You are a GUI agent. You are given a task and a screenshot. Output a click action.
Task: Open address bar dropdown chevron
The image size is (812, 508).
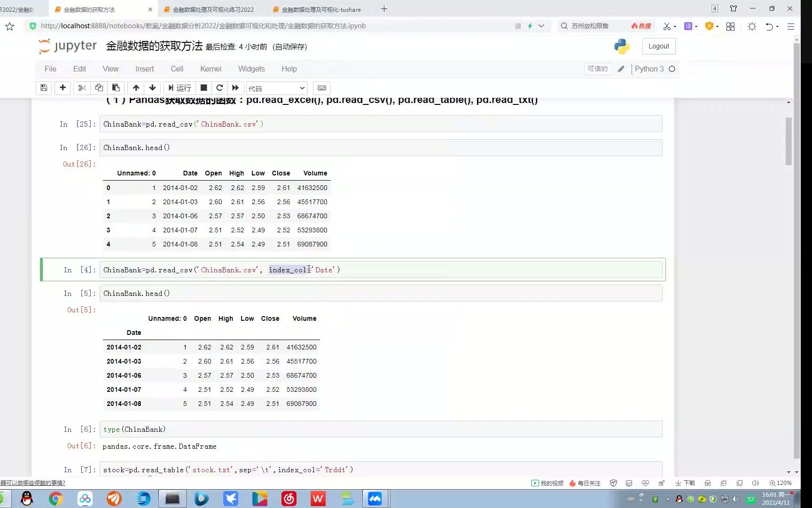[541, 26]
